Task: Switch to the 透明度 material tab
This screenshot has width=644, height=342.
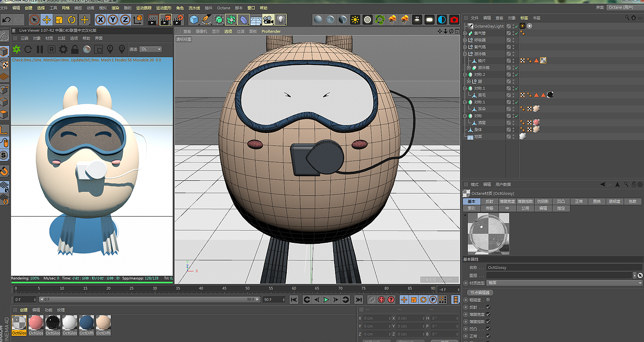Action: 614,201
